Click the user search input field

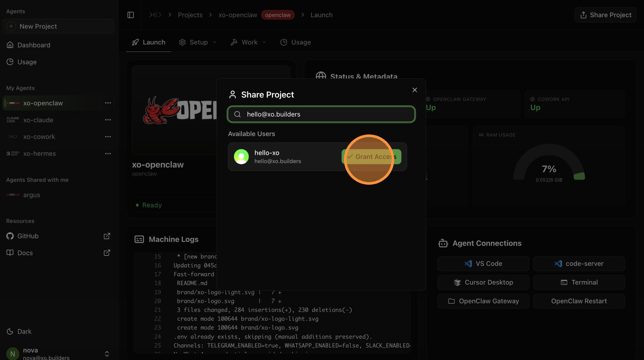pos(321,114)
